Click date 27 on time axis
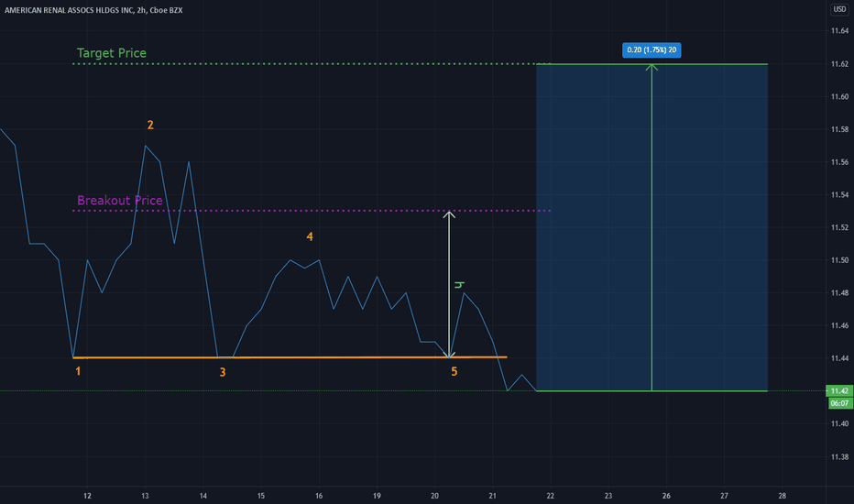Viewport: 854px width, 504px height. click(725, 496)
